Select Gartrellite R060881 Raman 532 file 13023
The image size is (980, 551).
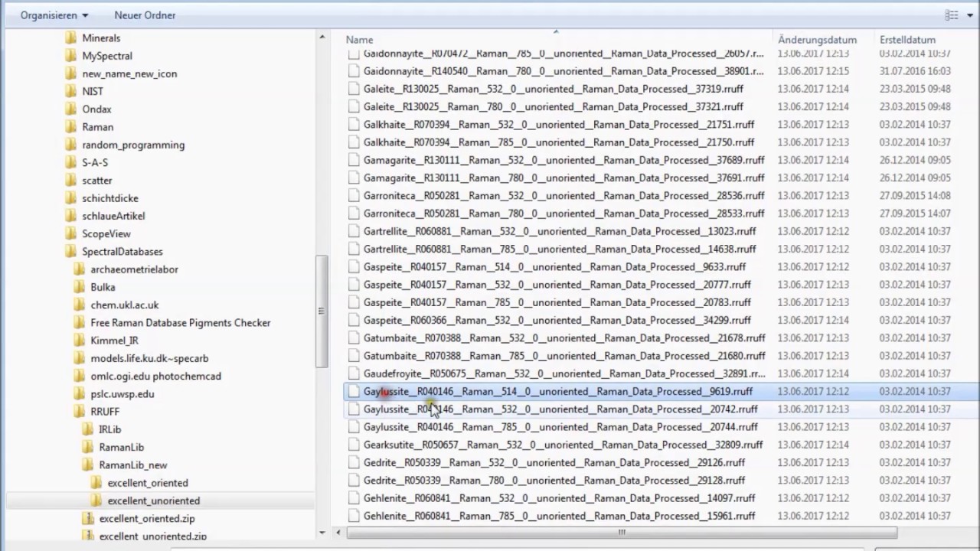(x=559, y=231)
